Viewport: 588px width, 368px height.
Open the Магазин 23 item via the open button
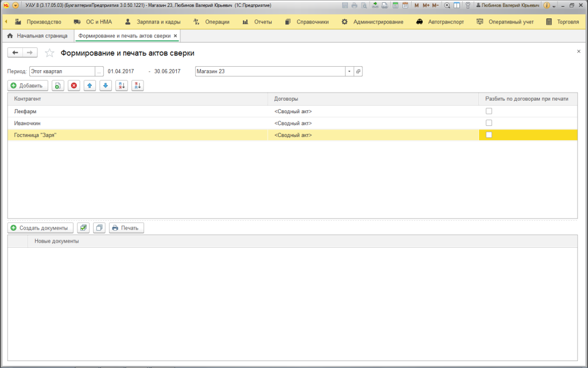click(x=358, y=71)
